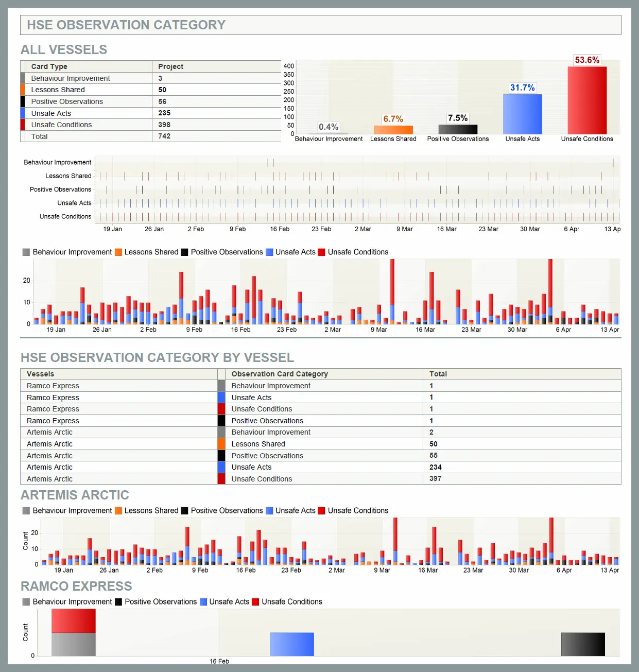Select Ramco Express Positive Observations row

pos(320,421)
